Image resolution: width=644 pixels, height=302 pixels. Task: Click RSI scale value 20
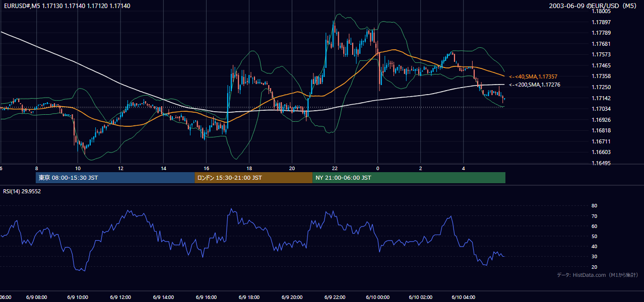coord(594,267)
